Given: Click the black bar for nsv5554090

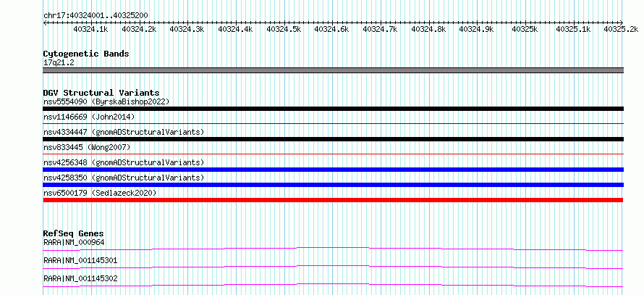Looking at the screenshot, I should 334,109.
